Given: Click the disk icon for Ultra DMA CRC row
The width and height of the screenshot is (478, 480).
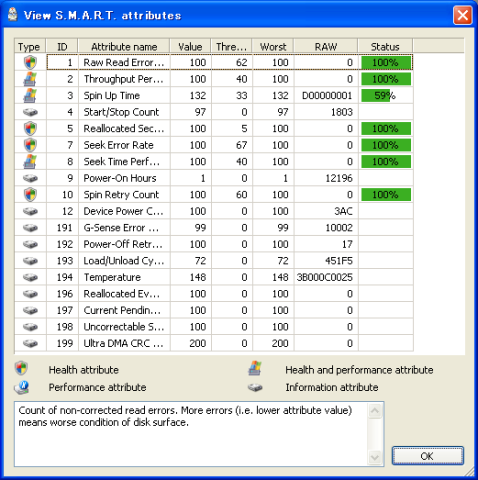Looking at the screenshot, I should [30, 343].
